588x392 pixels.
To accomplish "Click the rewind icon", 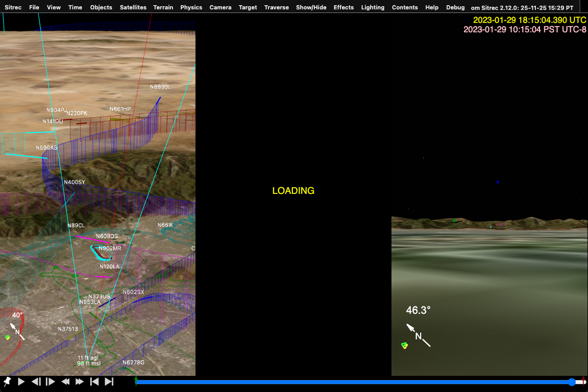I will pyautogui.click(x=65, y=382).
